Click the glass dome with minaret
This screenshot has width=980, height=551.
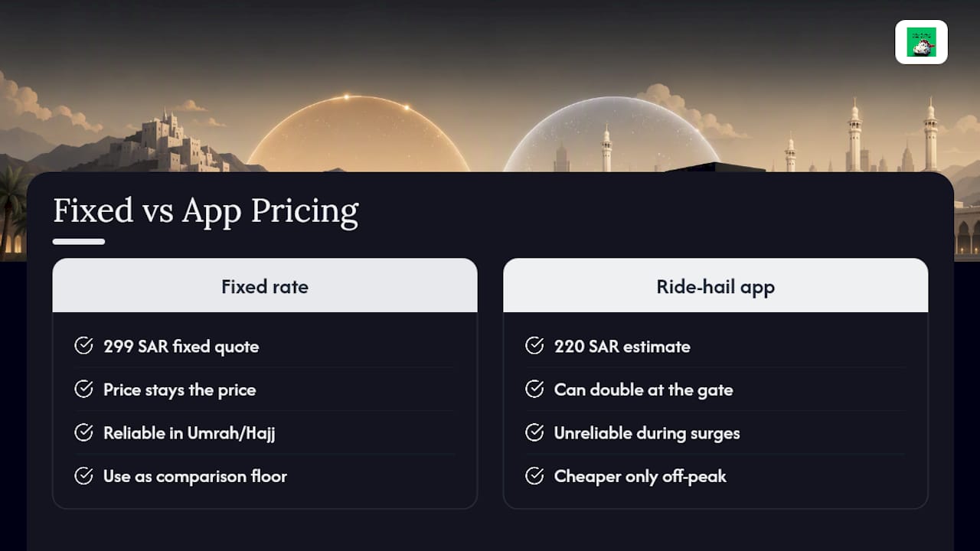pyautogui.click(x=610, y=135)
